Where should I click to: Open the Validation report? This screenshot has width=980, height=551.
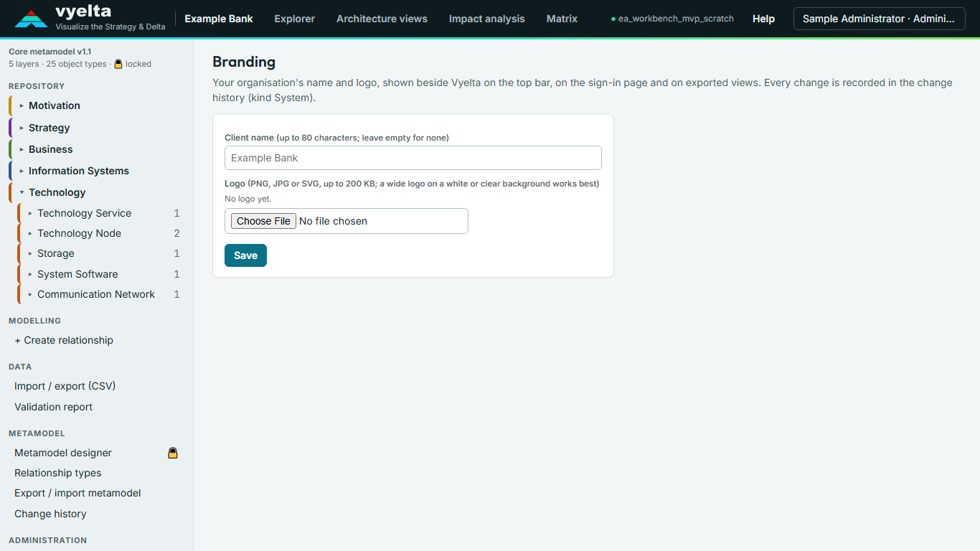(x=53, y=407)
